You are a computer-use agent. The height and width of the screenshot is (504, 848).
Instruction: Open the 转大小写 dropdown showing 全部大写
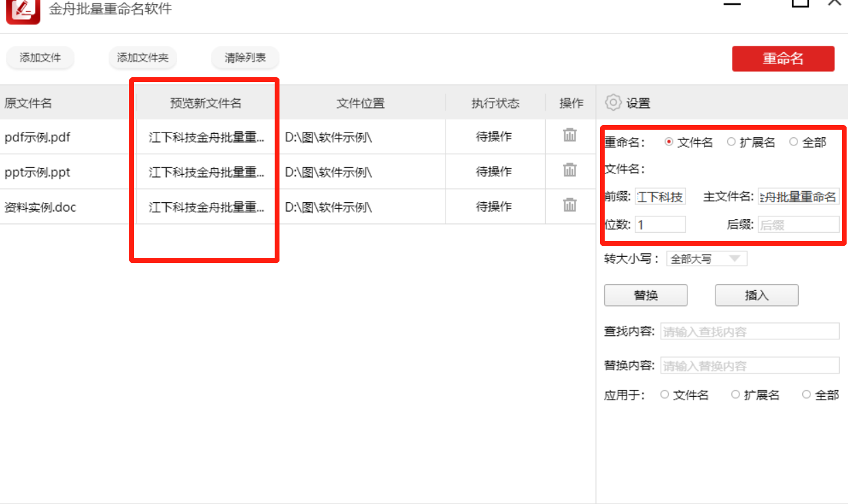coord(707,259)
